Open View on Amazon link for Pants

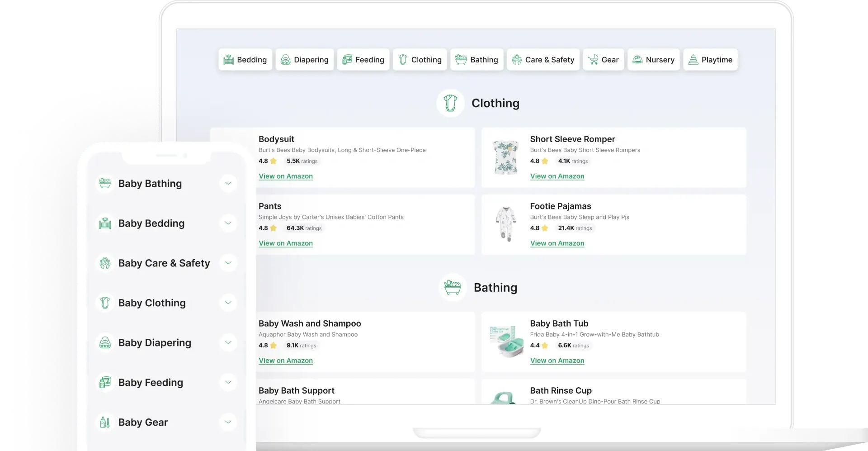pos(286,243)
